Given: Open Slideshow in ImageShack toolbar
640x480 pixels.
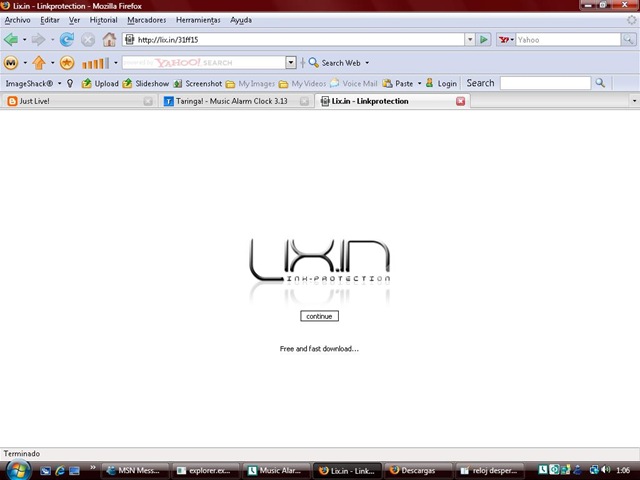Looking at the screenshot, I should click(x=145, y=83).
